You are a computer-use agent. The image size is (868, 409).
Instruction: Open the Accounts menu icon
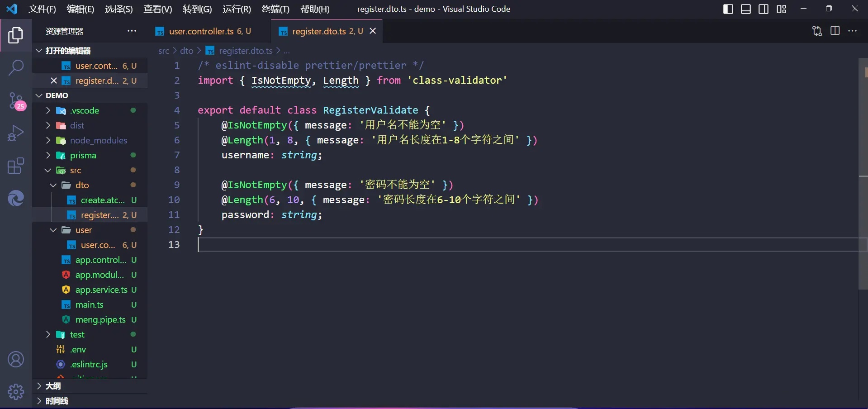click(16, 360)
